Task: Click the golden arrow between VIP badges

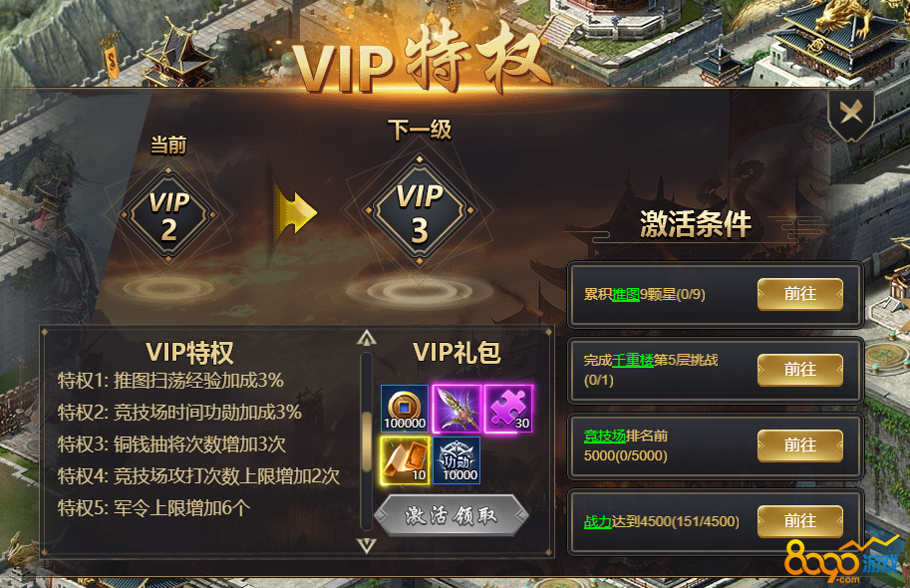Action: pos(295,213)
